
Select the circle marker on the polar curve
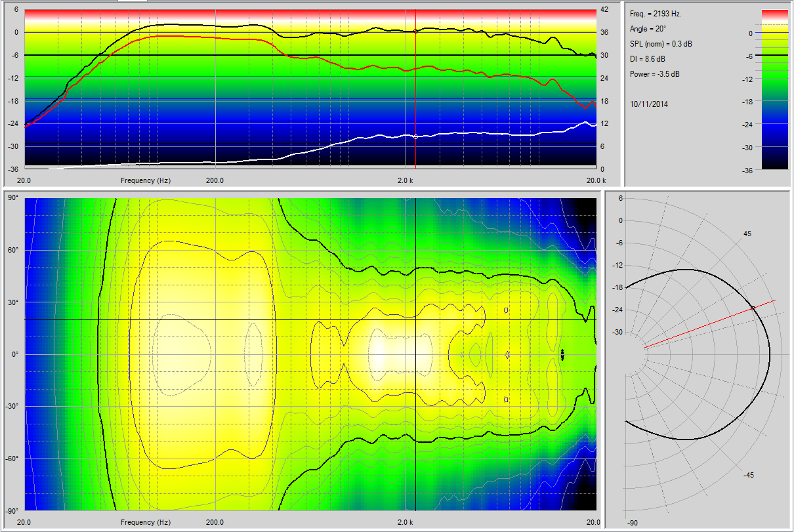[753, 308]
